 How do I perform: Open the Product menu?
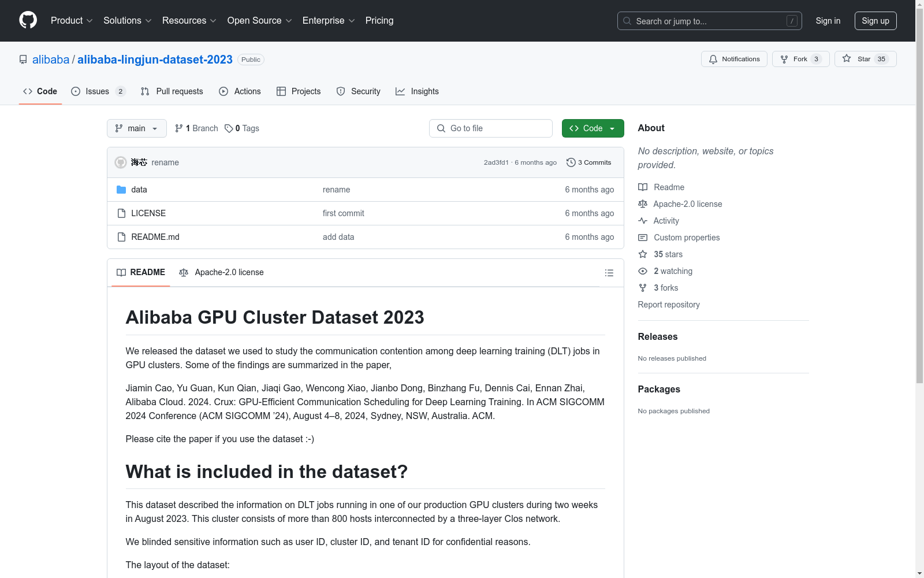tap(71, 20)
